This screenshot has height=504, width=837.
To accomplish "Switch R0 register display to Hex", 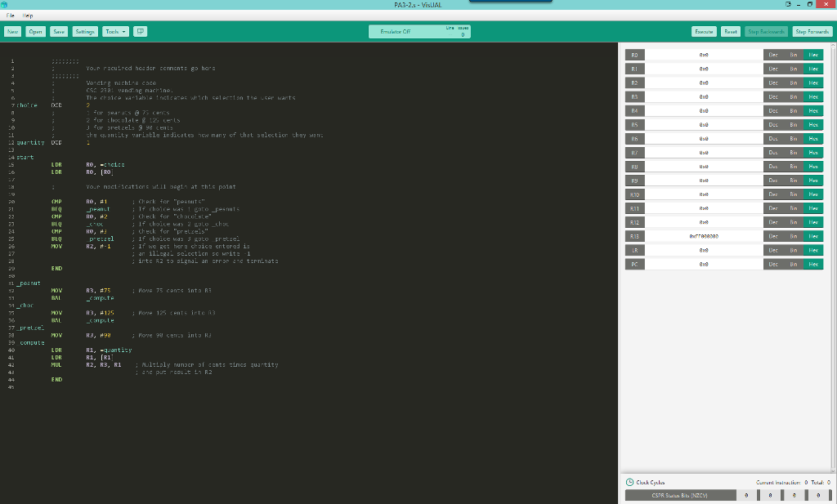I will [x=812, y=55].
